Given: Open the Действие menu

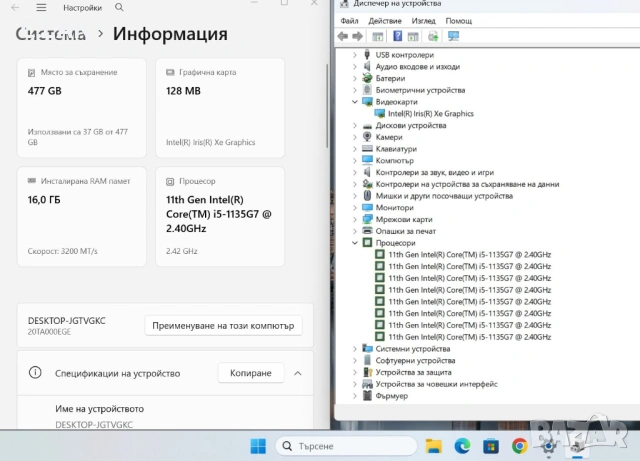Looking at the screenshot, I should [x=385, y=20].
